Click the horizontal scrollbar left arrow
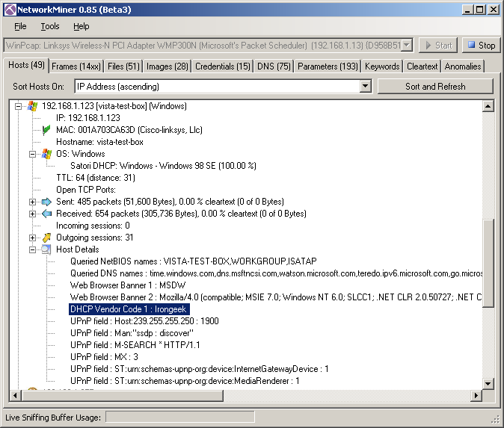The height and width of the screenshot is (428, 504). [x=15, y=396]
